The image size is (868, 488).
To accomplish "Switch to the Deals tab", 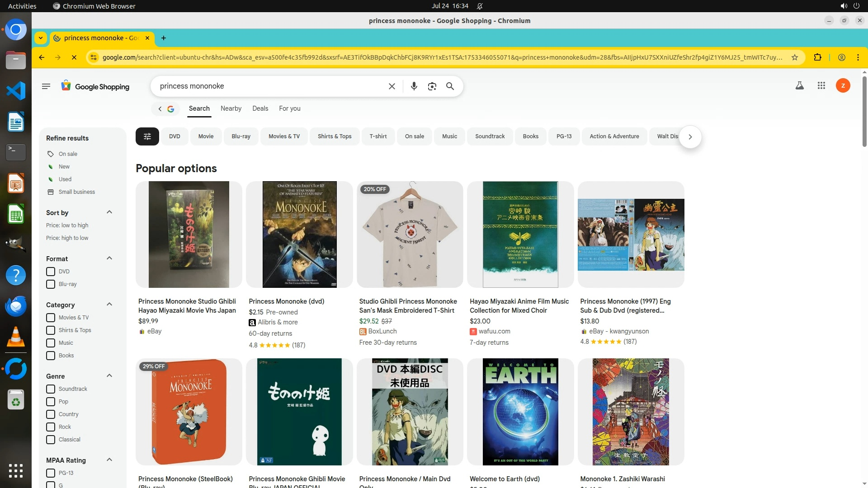I will pos(260,108).
